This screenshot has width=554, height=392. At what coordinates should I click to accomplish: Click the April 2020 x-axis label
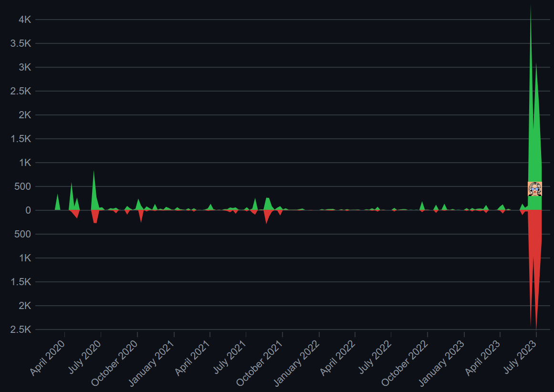[x=48, y=358]
